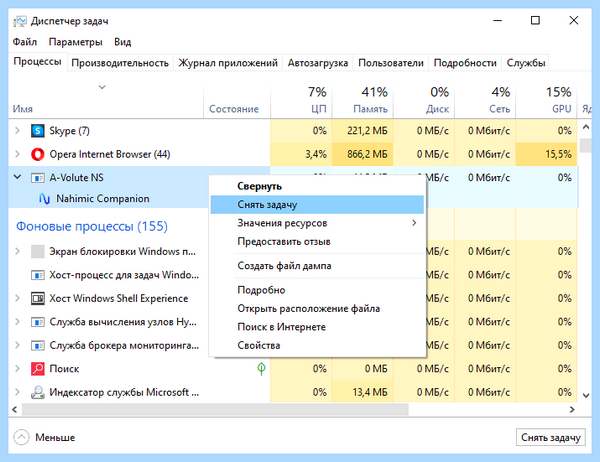
Task: Expand the Служба брокера мониторинга row
Action: pos(17,346)
